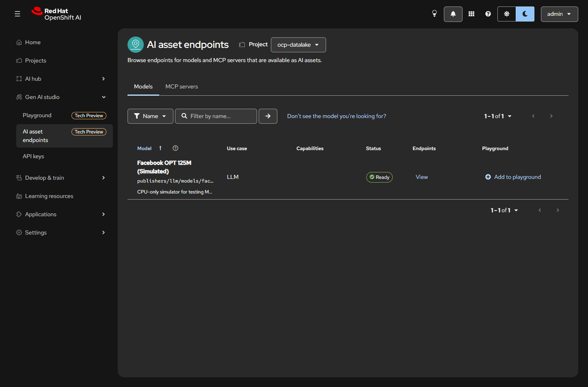Sort by Model column header
This screenshot has height=387, width=588.
pyautogui.click(x=149, y=148)
